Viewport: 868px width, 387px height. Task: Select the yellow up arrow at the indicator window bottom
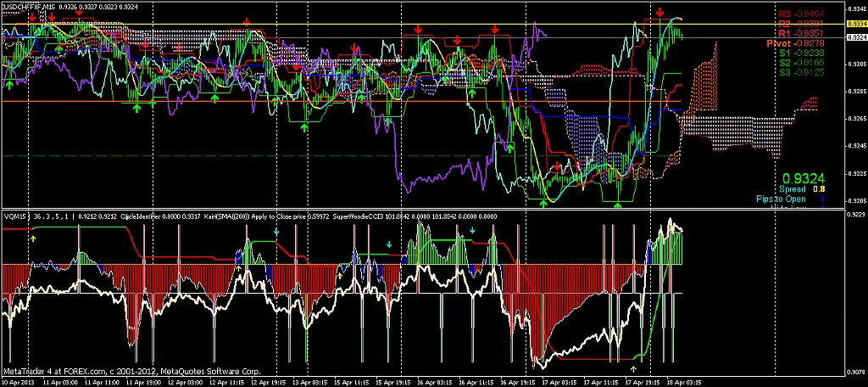pyautogui.click(x=634, y=367)
